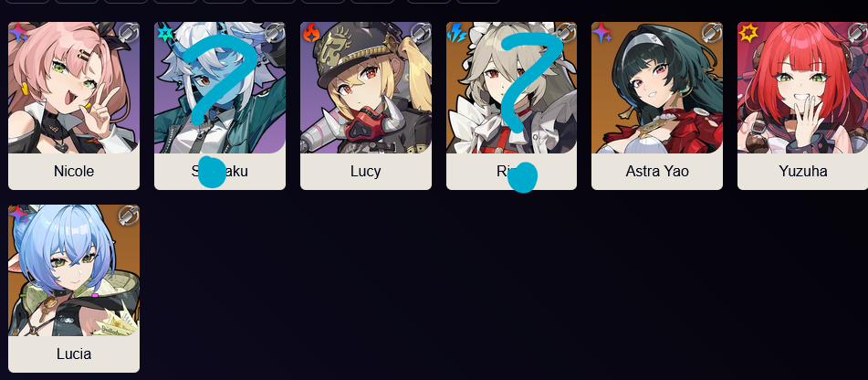Click the Lucia name label

[x=74, y=354]
